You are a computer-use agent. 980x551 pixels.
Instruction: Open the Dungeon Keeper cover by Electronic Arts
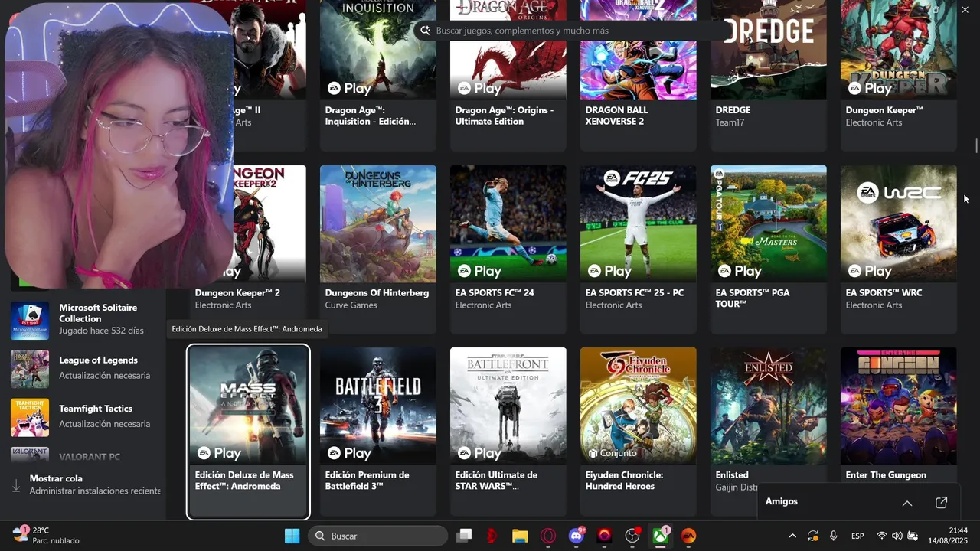click(x=899, y=50)
